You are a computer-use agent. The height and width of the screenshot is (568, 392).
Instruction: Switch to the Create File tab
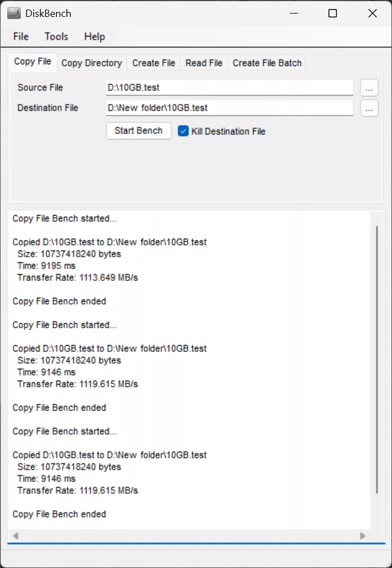point(154,63)
